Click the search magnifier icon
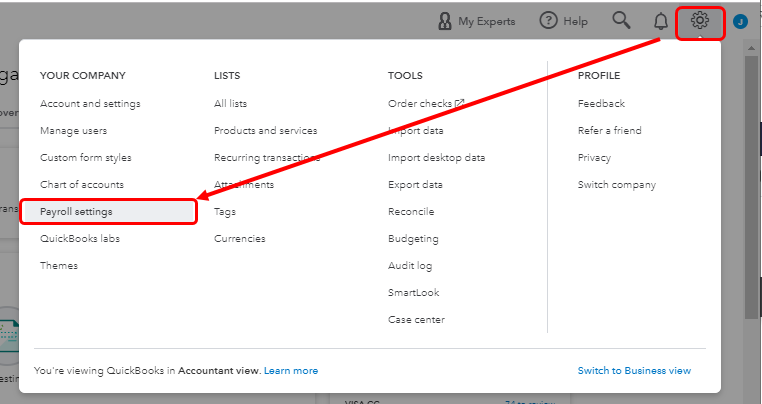 coord(622,21)
